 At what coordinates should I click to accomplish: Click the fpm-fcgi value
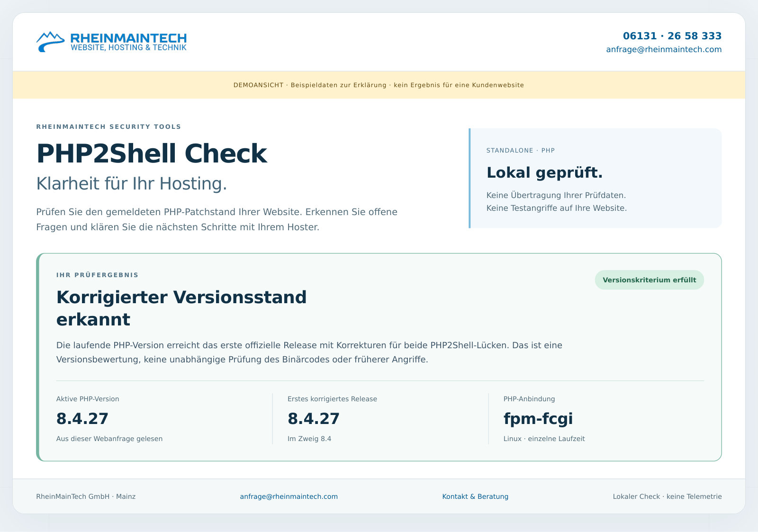point(538,419)
